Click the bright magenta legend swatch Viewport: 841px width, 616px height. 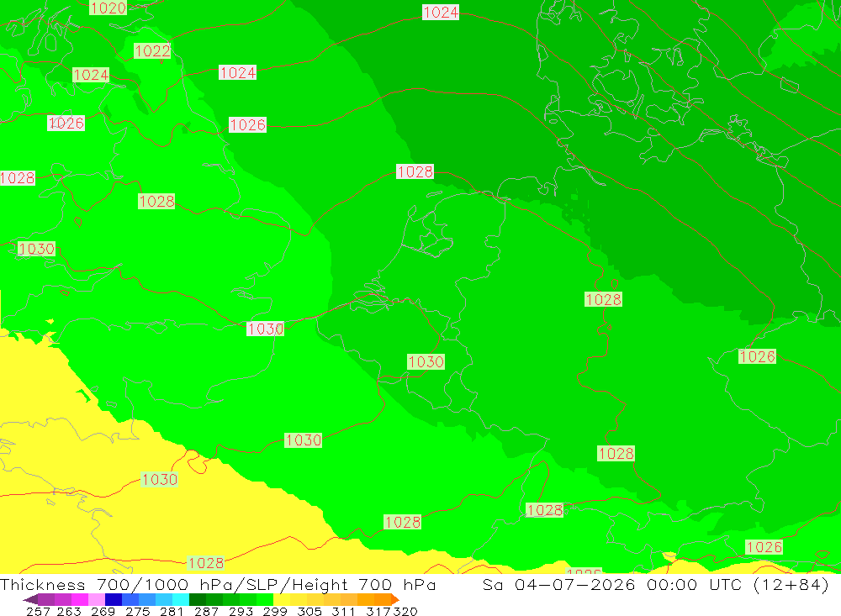tap(80, 599)
